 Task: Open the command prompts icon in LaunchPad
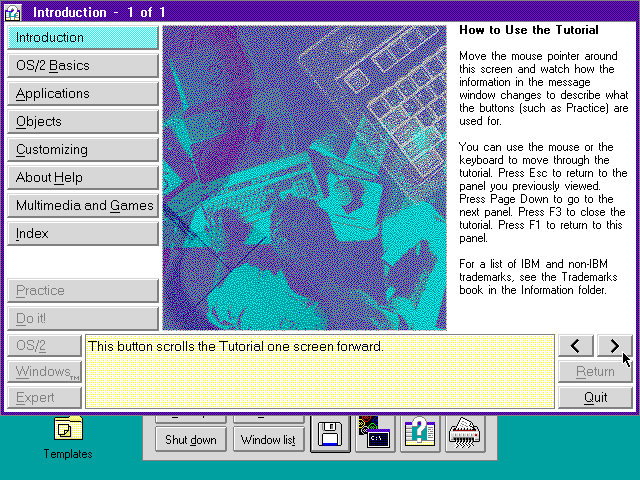(375, 433)
